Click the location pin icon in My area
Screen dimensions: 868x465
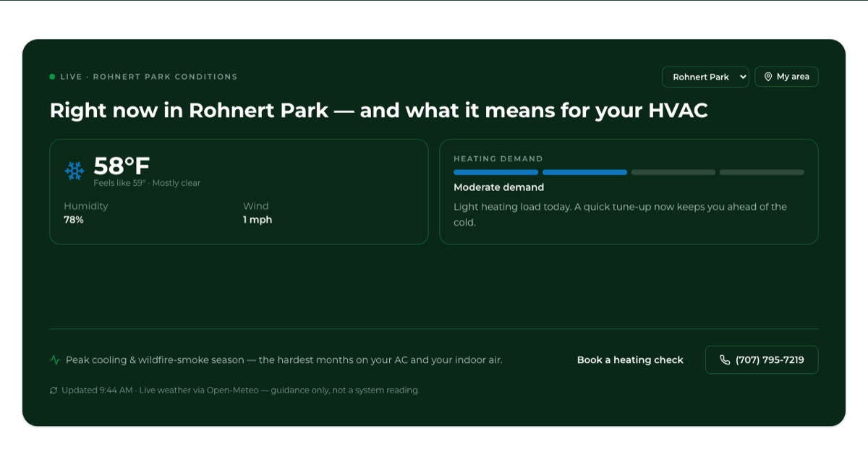click(x=768, y=77)
